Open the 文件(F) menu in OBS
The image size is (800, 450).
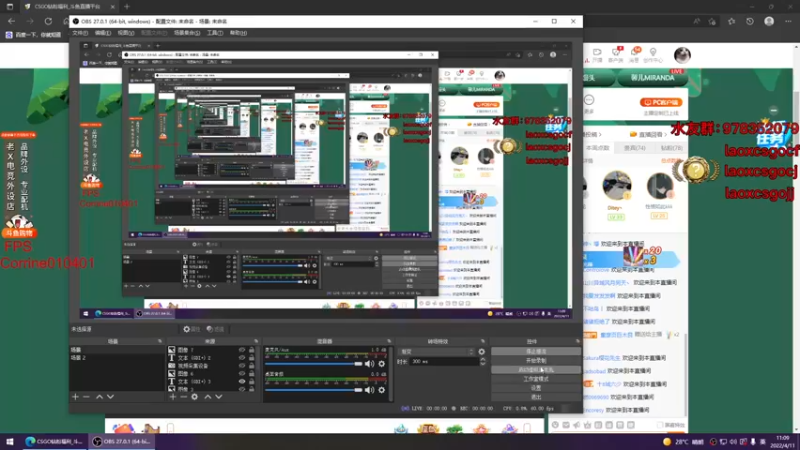pyautogui.click(x=80, y=33)
